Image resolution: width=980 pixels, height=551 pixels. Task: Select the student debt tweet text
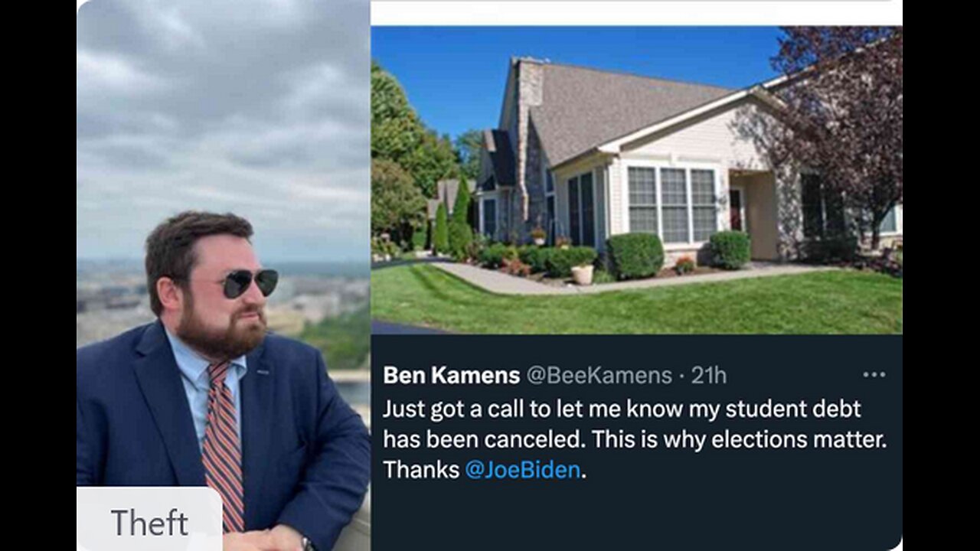[x=634, y=439]
